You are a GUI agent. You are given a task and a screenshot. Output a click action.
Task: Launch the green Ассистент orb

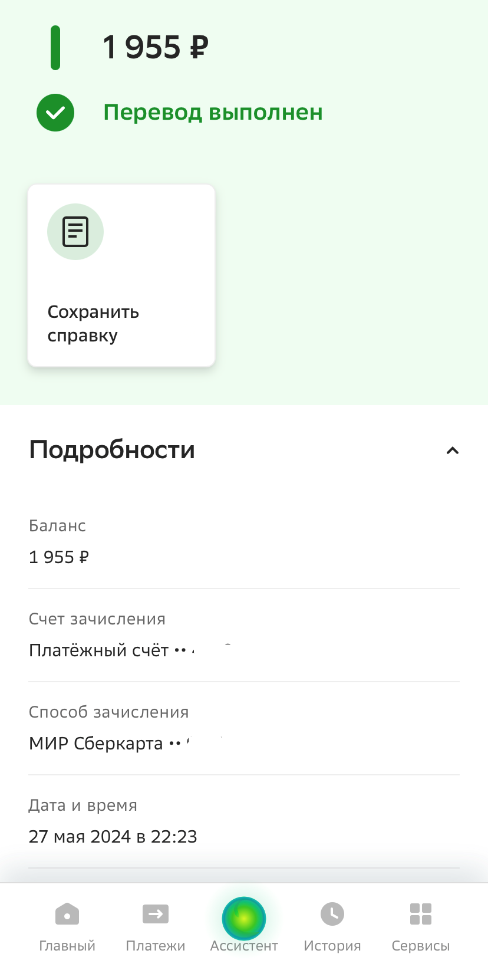(244, 918)
